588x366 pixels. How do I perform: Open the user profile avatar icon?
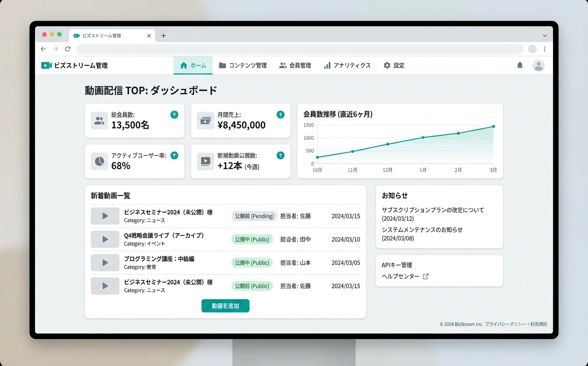(x=539, y=65)
